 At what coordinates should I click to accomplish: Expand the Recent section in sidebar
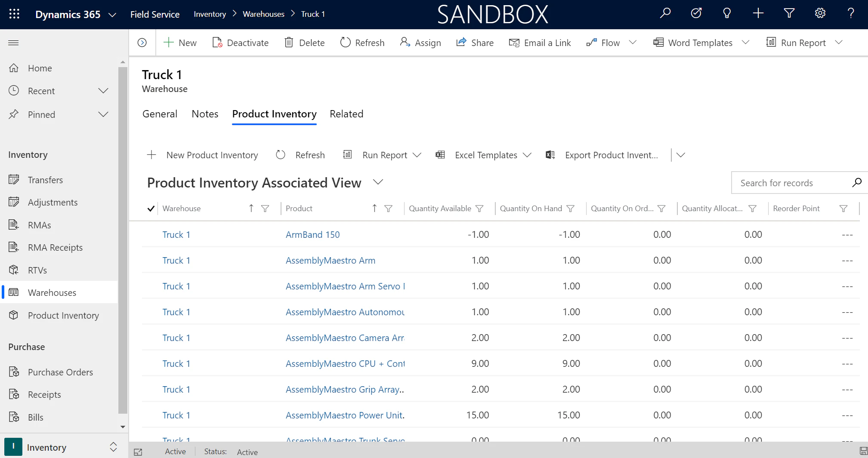pyautogui.click(x=103, y=91)
